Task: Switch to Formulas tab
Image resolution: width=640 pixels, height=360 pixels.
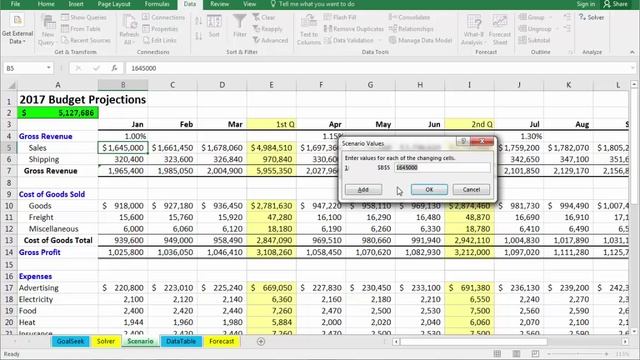Action: click(157, 4)
